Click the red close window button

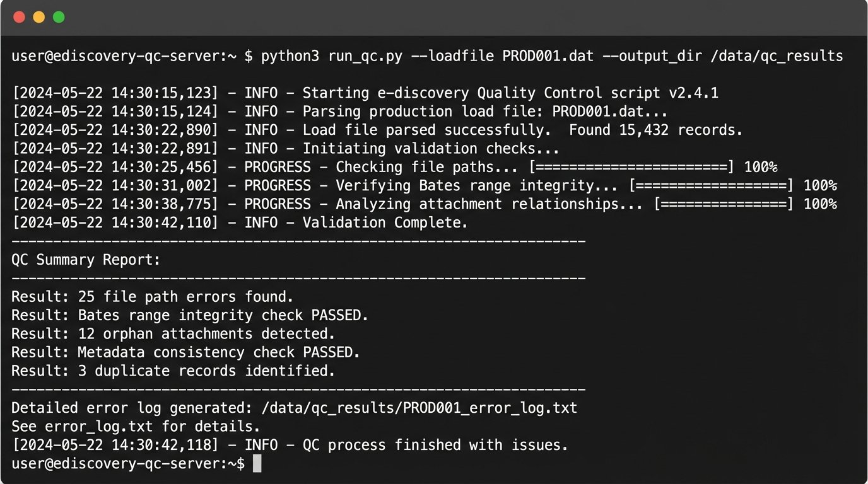[19, 17]
